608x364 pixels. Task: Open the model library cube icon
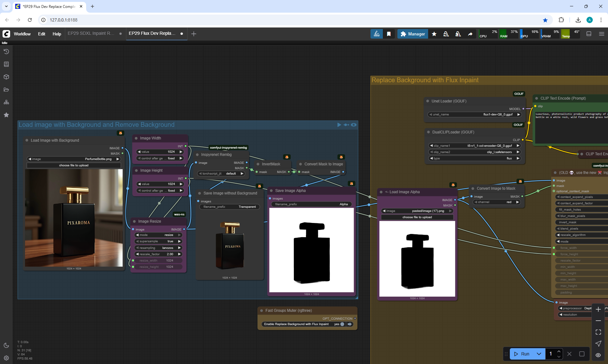[x=6, y=77]
